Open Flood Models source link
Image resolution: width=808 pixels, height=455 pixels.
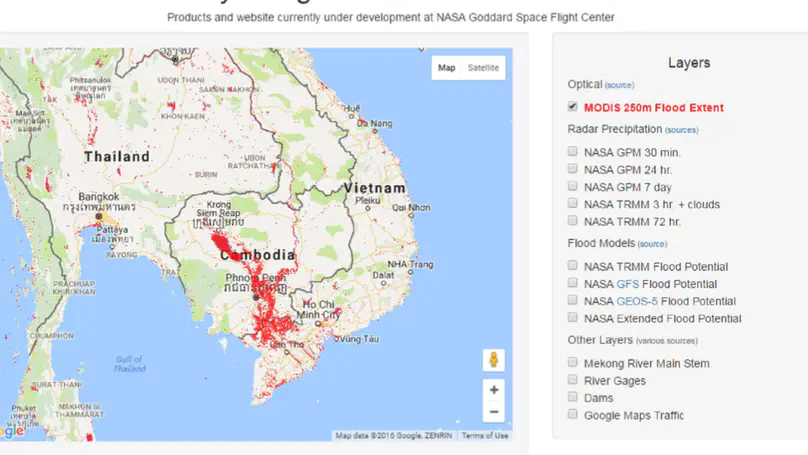[x=652, y=244]
